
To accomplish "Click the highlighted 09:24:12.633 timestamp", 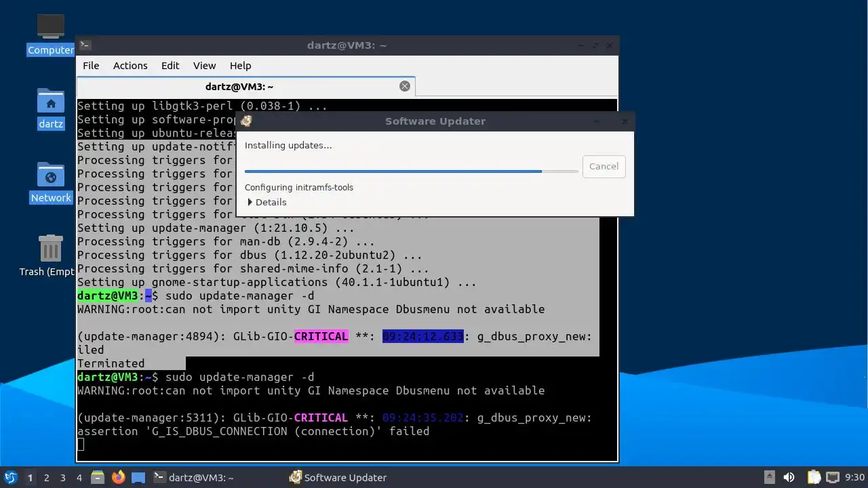I will (x=422, y=336).
